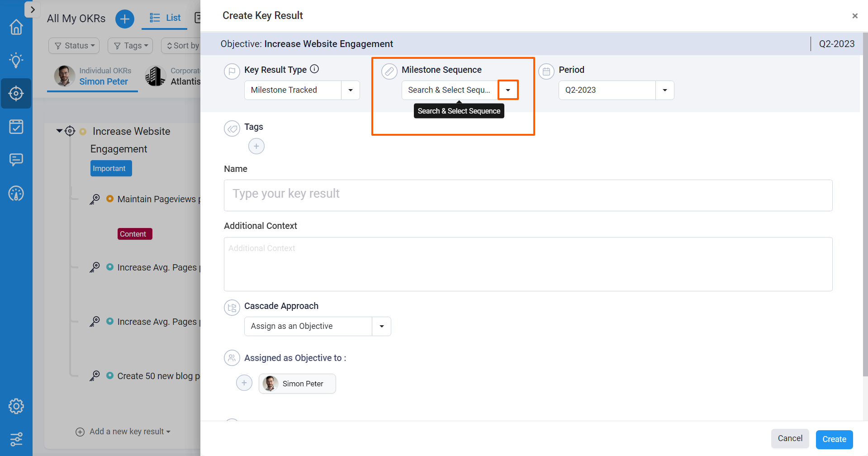The height and width of the screenshot is (456, 868).
Task: Switch to the List view tab
Action: point(164,18)
